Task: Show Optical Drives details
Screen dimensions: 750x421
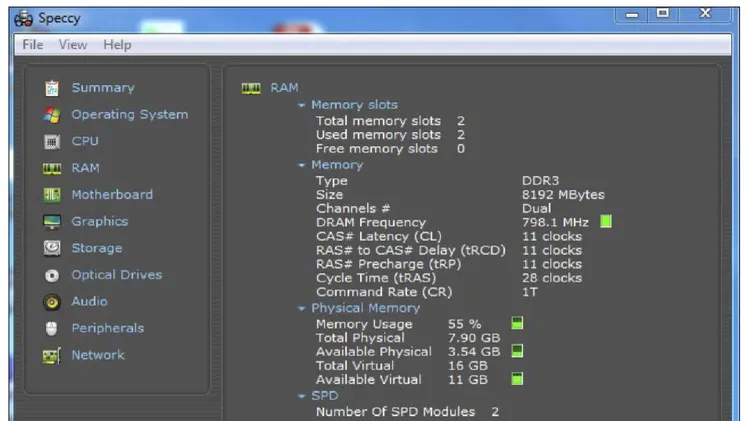Action: (x=117, y=275)
